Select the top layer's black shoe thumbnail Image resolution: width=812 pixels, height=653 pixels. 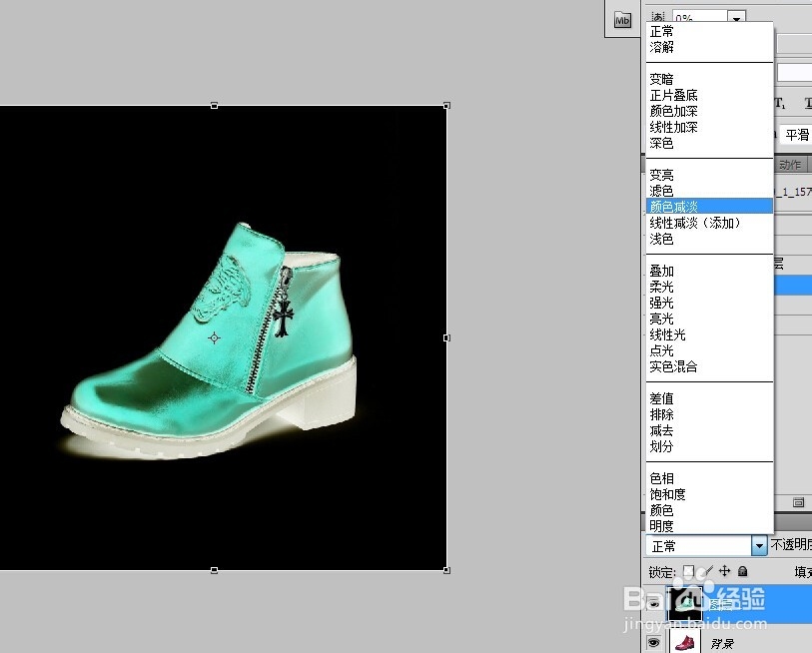coord(685,604)
